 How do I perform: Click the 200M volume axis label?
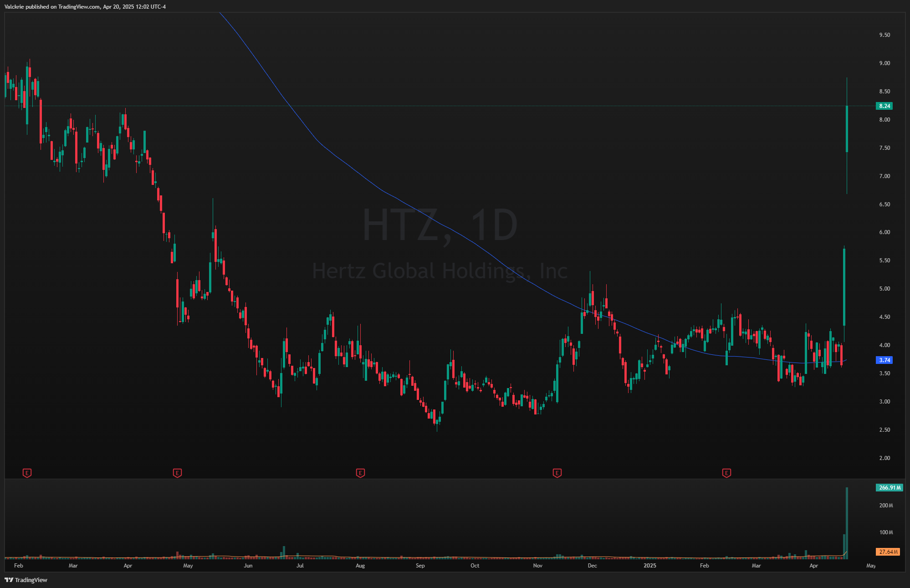(x=886, y=506)
